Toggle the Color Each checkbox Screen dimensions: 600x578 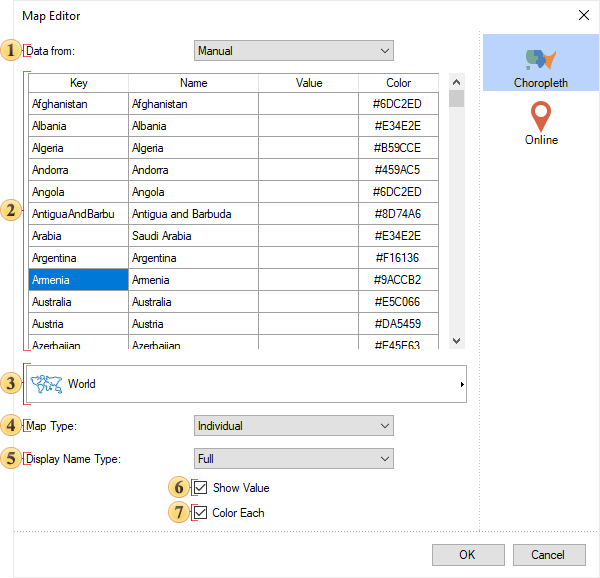tap(201, 513)
